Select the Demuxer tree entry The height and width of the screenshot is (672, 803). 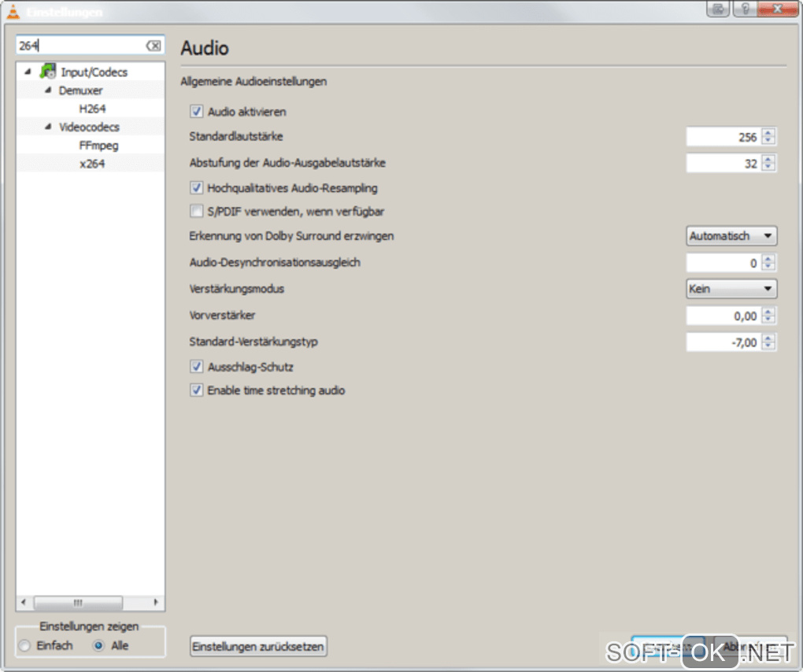click(x=80, y=90)
